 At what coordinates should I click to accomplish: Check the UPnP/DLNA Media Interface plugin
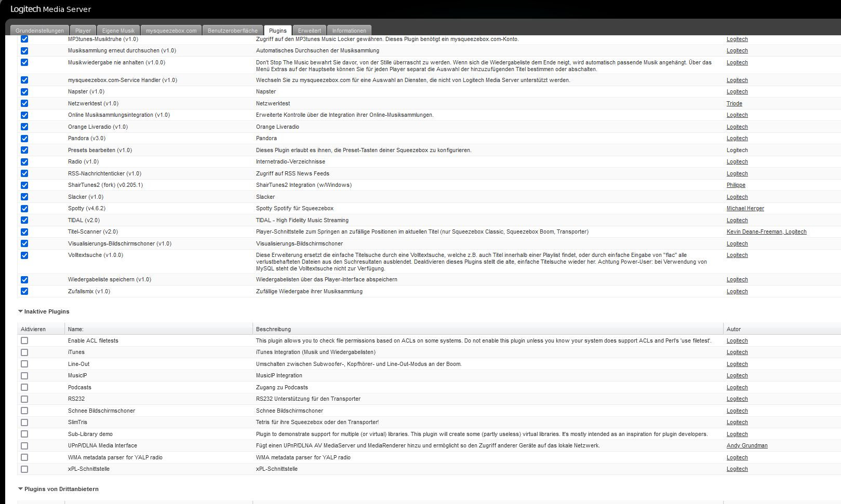tap(24, 446)
